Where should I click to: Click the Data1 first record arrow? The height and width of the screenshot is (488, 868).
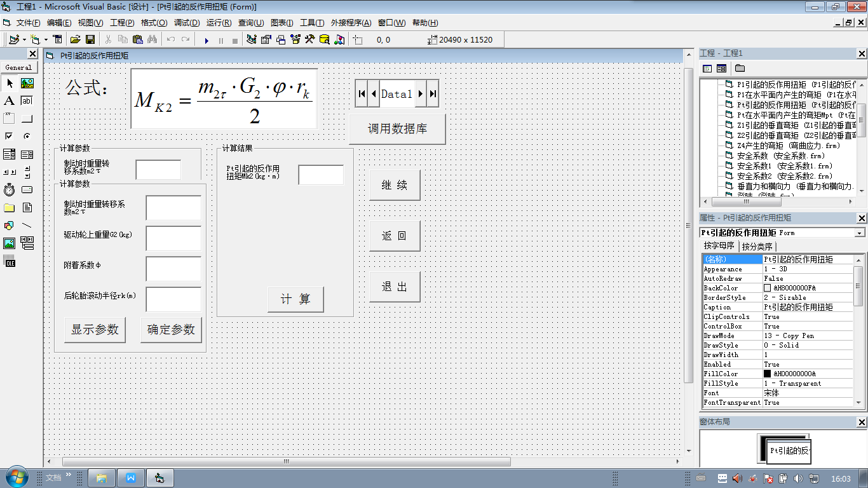(x=362, y=94)
